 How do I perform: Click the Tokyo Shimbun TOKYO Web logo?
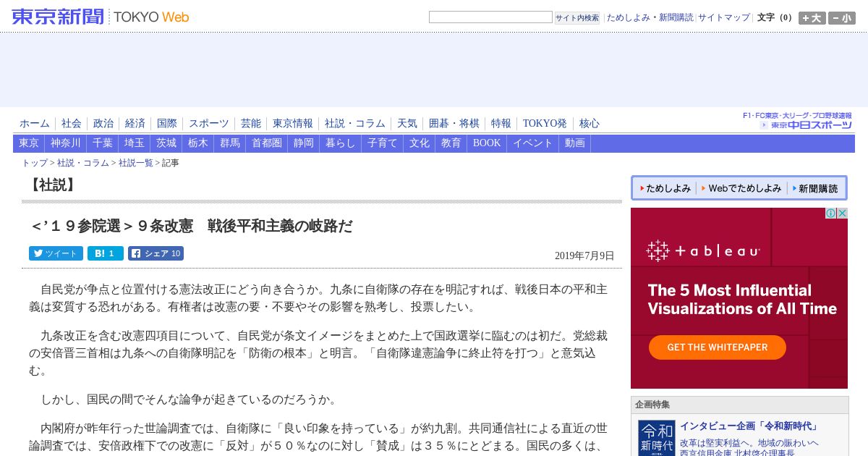pos(101,17)
